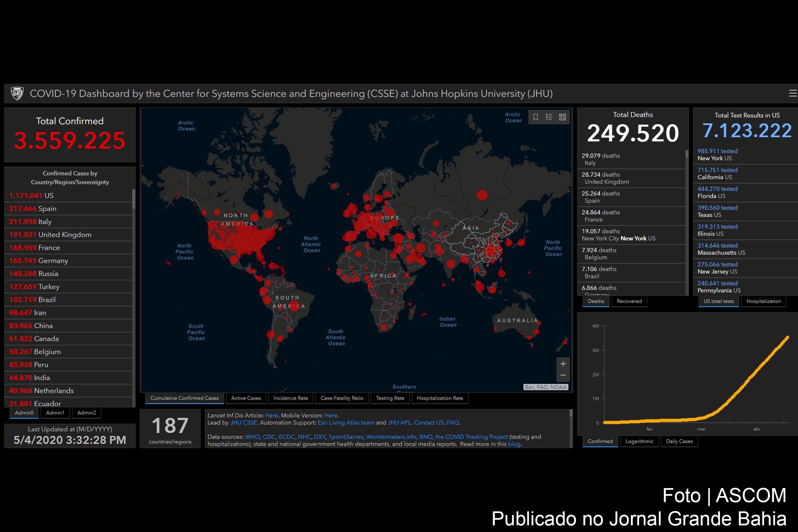Open the Hospitalization tab in the tests panel
Viewport: 798px width, 532px height.
pyautogui.click(x=763, y=301)
